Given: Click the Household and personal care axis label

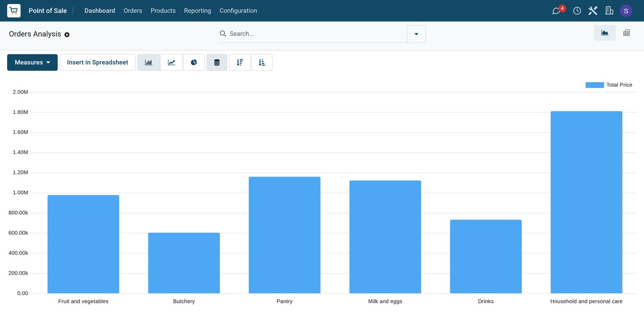Looking at the screenshot, I should (x=586, y=301).
